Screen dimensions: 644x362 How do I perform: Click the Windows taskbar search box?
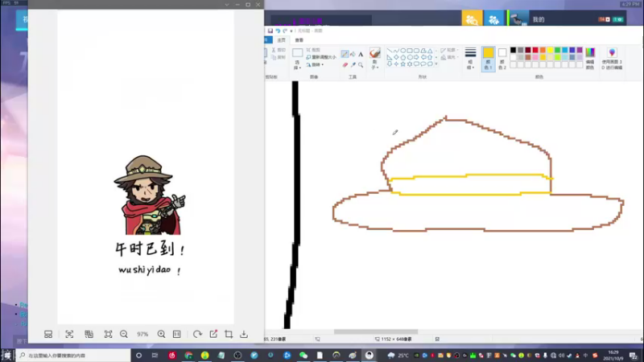click(x=73, y=356)
